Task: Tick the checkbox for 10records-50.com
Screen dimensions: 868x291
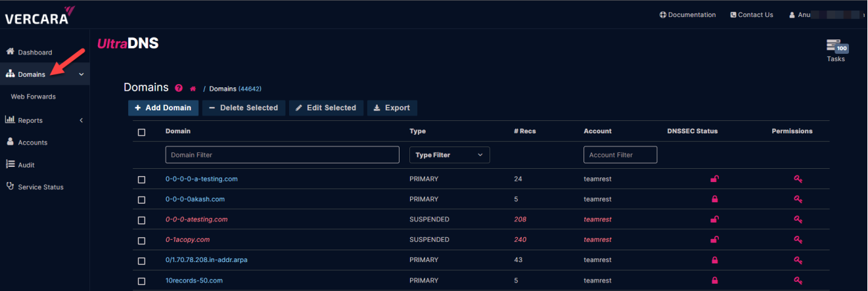Action: 141,281
